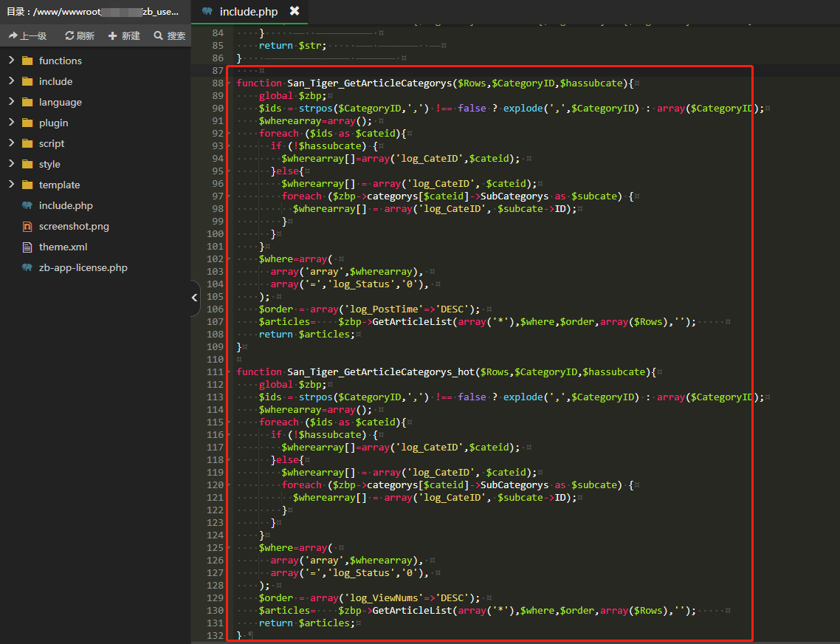Fold the foreach block at line 92
Viewport: 840px width, 644px height.
[x=230, y=134]
